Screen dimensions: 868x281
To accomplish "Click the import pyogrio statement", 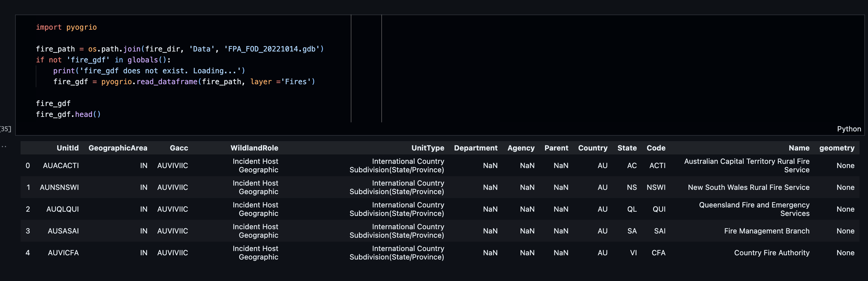I will pyautogui.click(x=66, y=27).
